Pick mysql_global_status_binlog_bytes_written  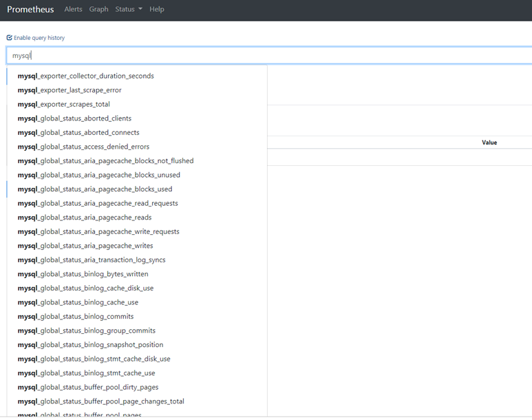point(137,274)
